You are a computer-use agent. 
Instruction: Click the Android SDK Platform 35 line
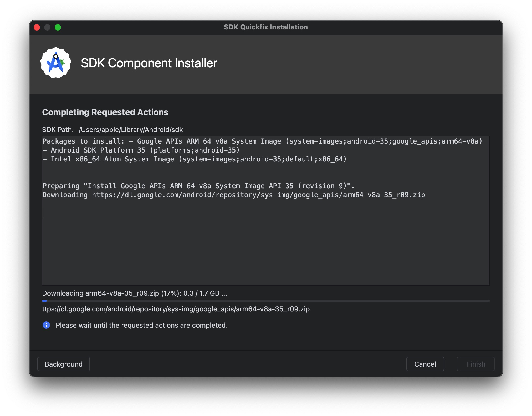[x=141, y=150]
